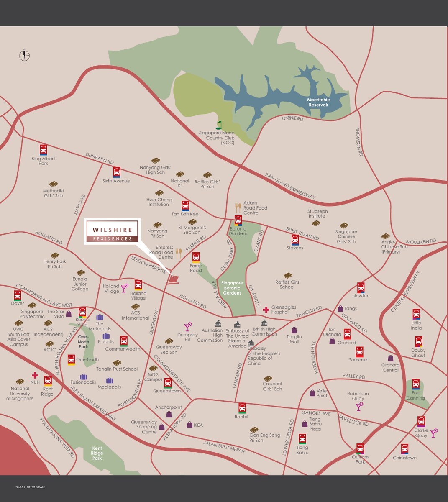Click the Queenstown MRT station icon
This screenshot has height=502, width=448.
[x=168, y=383]
